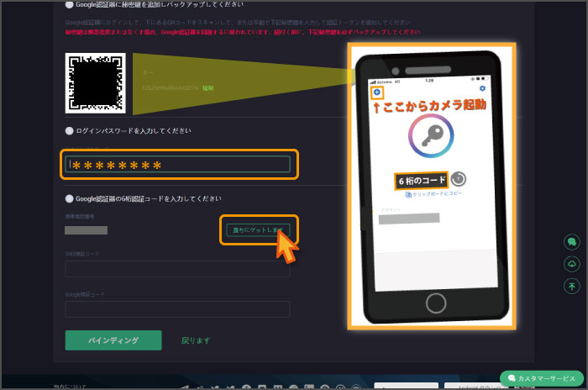Select the Google認証器の6桁認証コード heading text
The height and width of the screenshot is (390, 588).
(149, 198)
